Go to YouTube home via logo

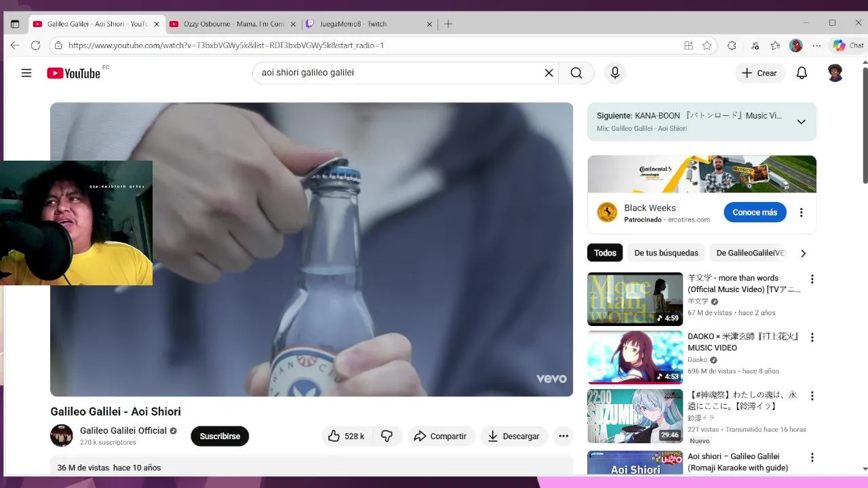[x=73, y=73]
